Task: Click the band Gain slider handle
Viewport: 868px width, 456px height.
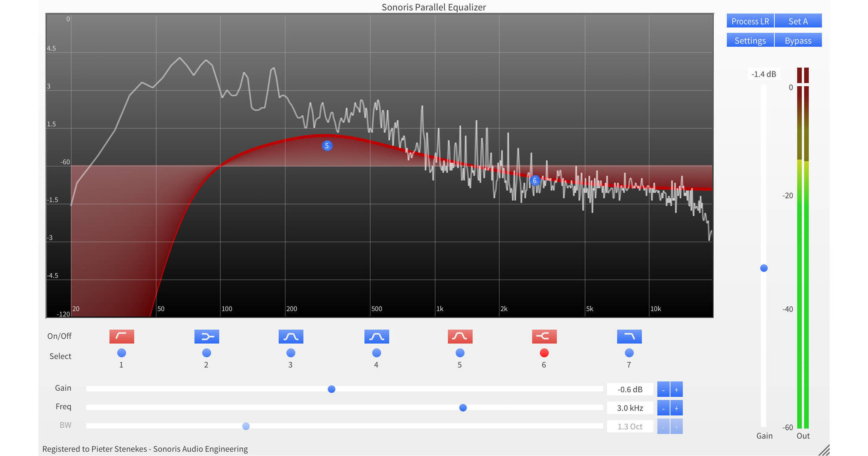Action: tap(332, 389)
